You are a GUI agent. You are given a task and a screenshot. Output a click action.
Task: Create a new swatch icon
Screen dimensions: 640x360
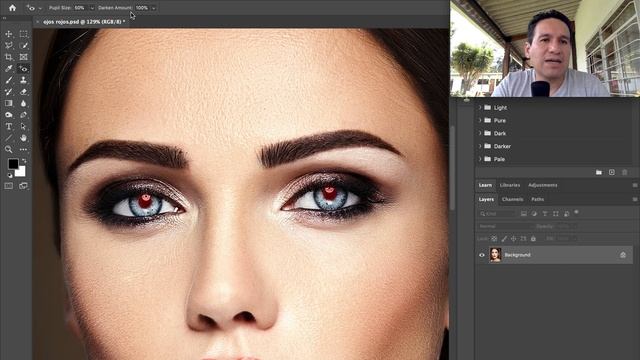[611, 172]
